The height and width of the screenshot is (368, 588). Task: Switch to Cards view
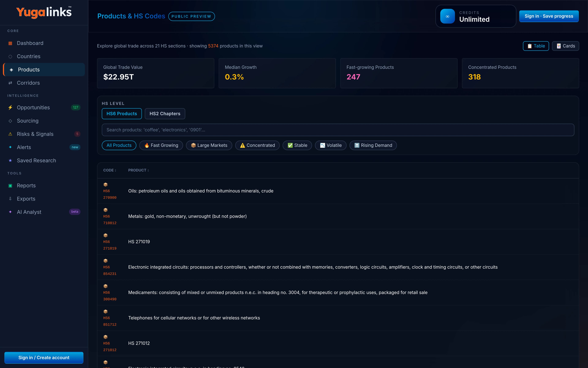click(x=565, y=46)
